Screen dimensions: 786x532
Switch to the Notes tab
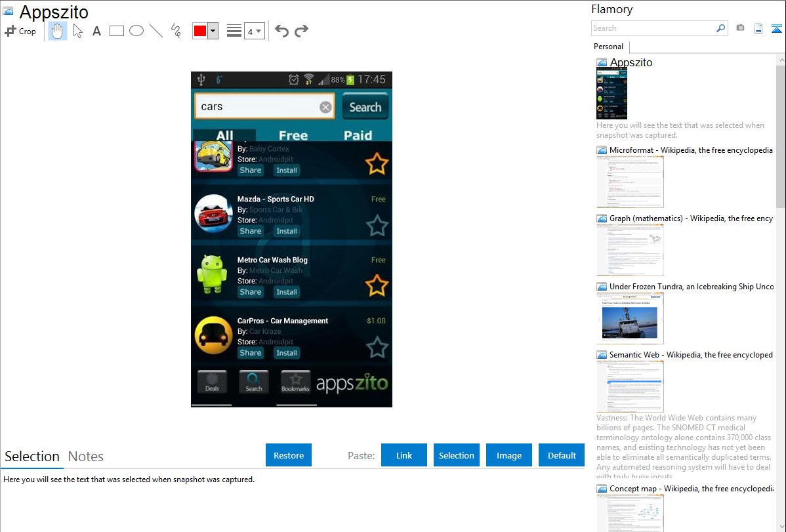click(x=86, y=457)
